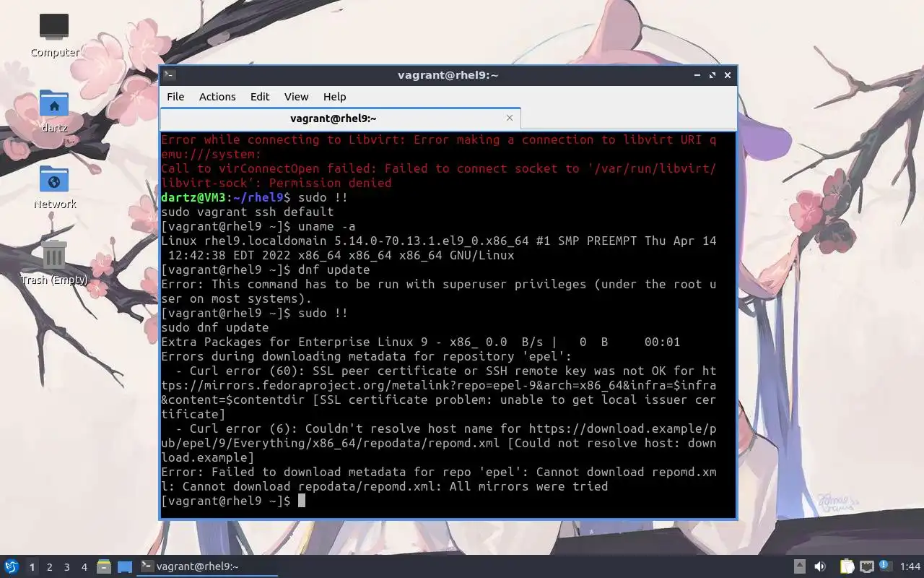The height and width of the screenshot is (578, 924).
Task: Click the 'uname -a' command text
Action: click(x=326, y=226)
